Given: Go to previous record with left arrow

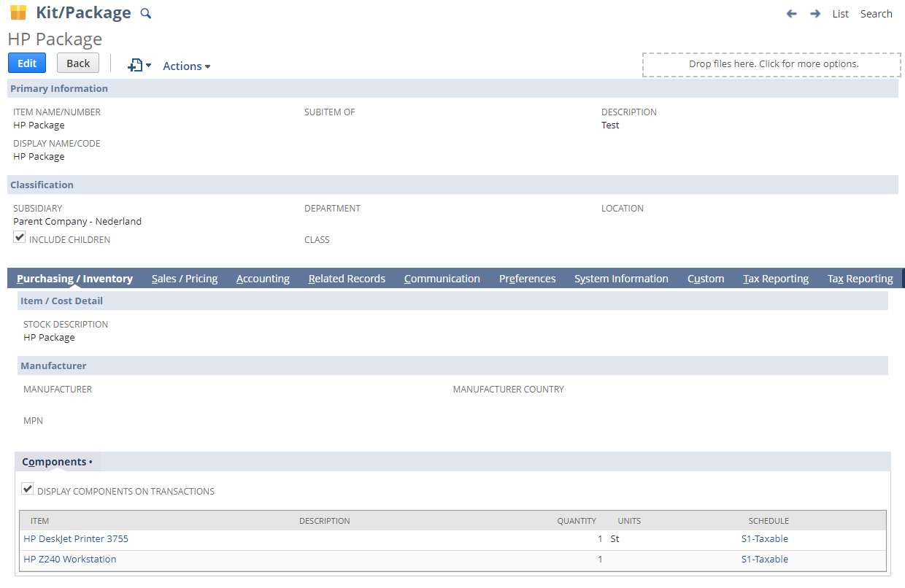Looking at the screenshot, I should point(791,13).
